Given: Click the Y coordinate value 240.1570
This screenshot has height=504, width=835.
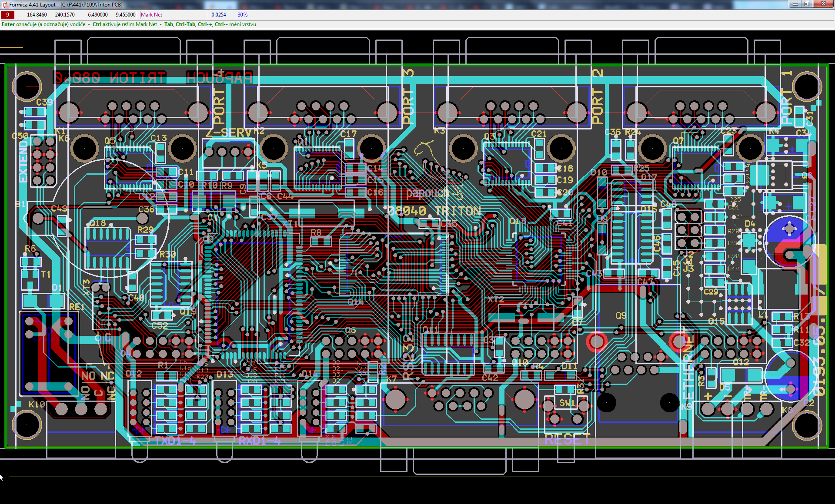Looking at the screenshot, I should coord(65,15).
